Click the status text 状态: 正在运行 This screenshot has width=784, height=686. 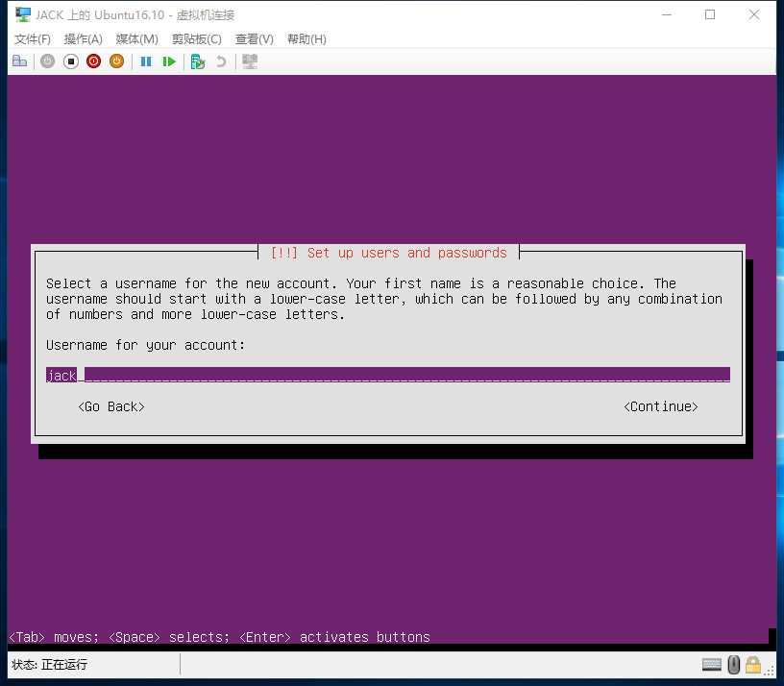[x=50, y=665]
